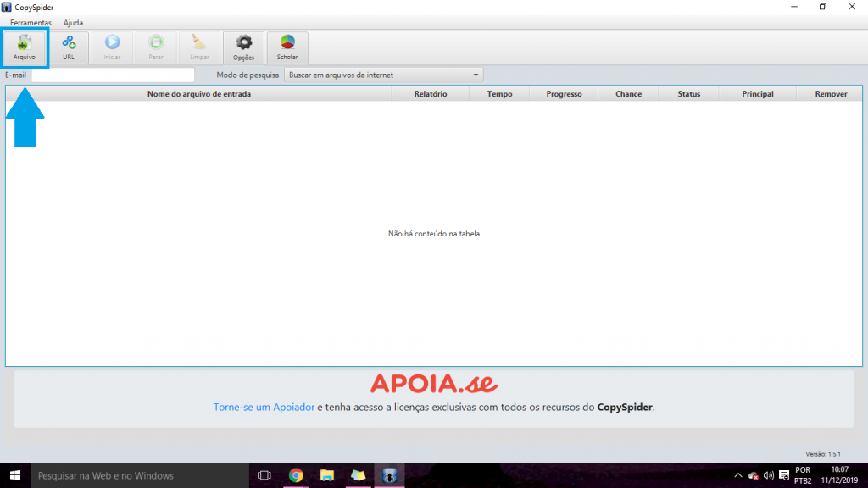The image size is (868, 488).
Task: Sort by Nome do arquivo de entrada column
Action: (x=198, y=94)
